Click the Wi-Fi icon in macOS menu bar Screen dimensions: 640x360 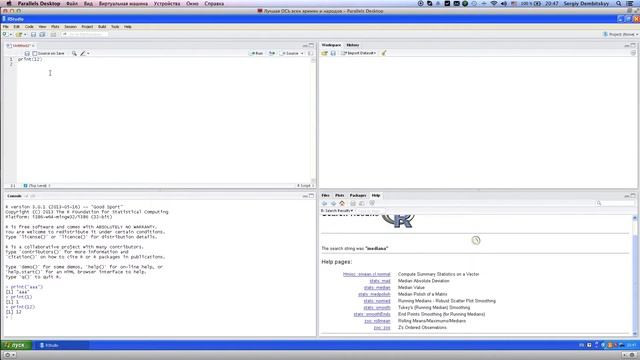(494, 3)
